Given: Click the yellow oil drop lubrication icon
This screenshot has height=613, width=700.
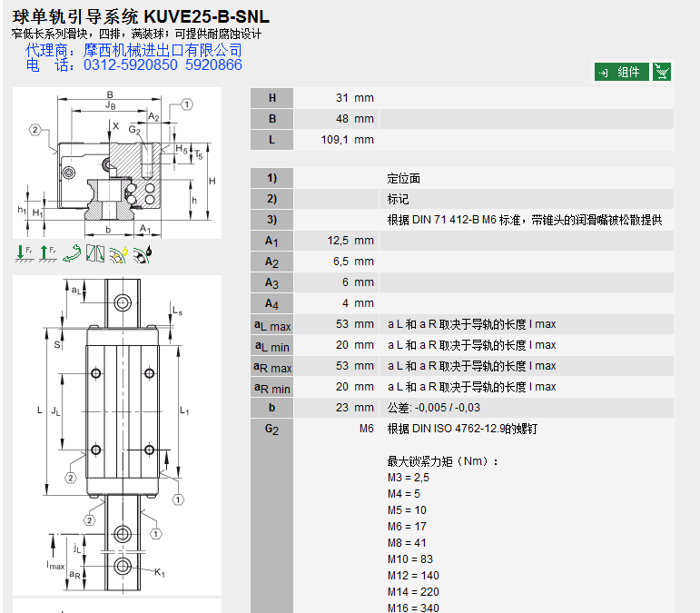Looking at the screenshot, I should point(118,254).
